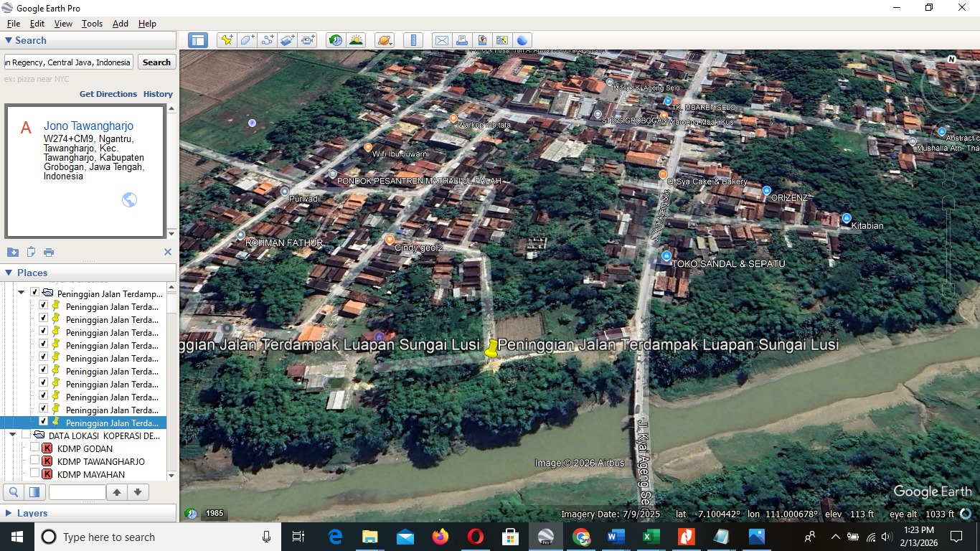Move selected place up with arrow button
Image resolution: width=980 pixels, height=551 pixels.
(117, 492)
